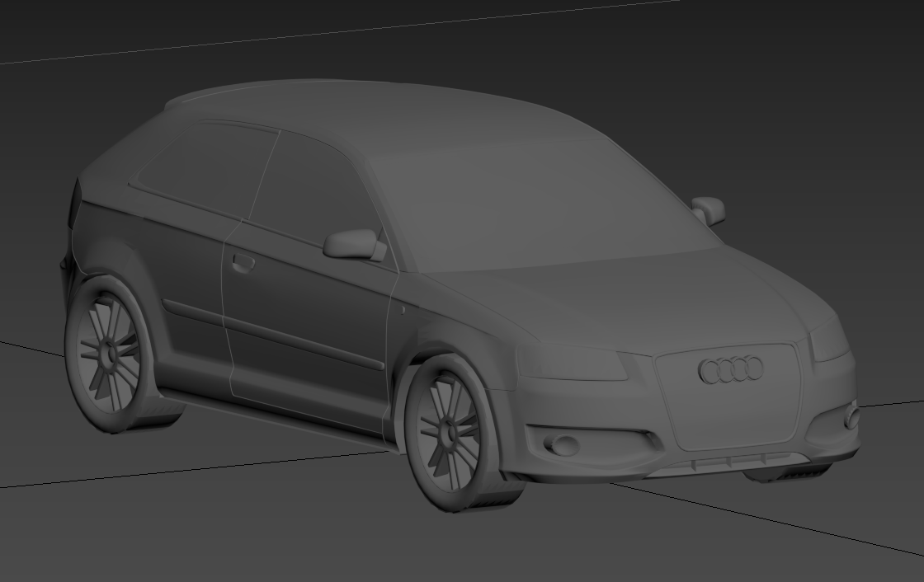Select the far-side headlight beside the grille

click(830, 340)
